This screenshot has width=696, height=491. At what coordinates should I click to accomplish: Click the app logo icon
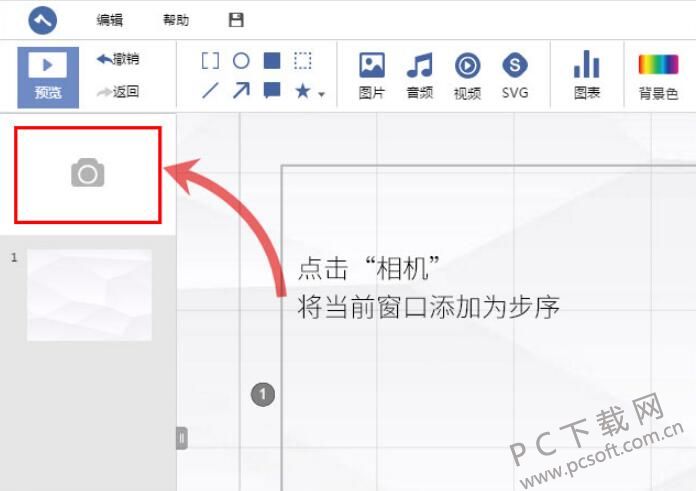pyautogui.click(x=43, y=20)
